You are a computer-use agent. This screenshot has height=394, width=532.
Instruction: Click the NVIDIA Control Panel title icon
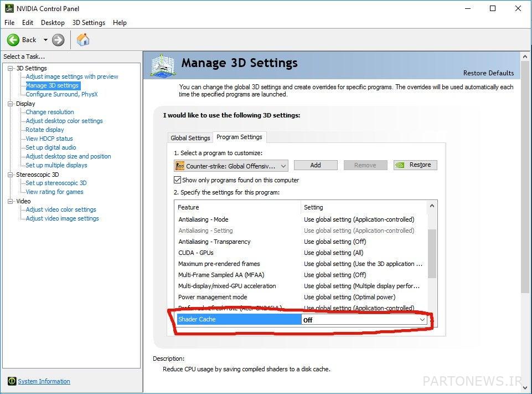click(9, 8)
